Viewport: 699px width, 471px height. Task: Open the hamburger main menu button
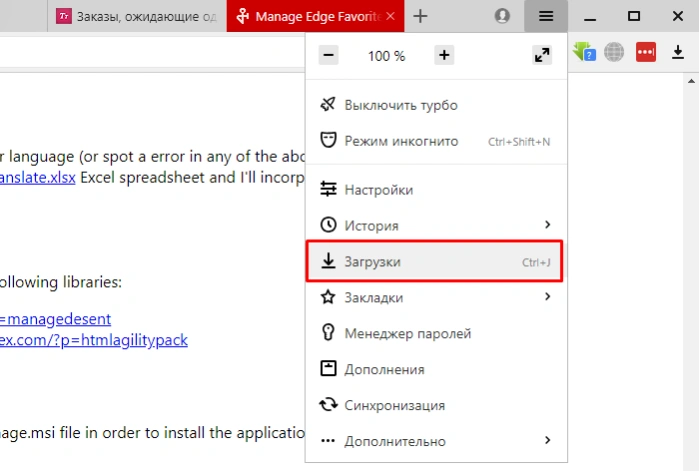[x=546, y=16]
